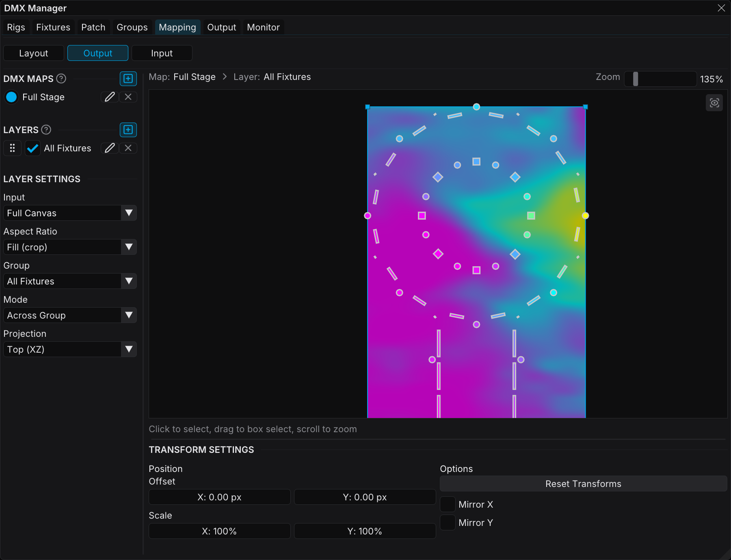Image resolution: width=731 pixels, height=560 pixels.
Task: Select the top-right corner transform handle
Action: [585, 107]
